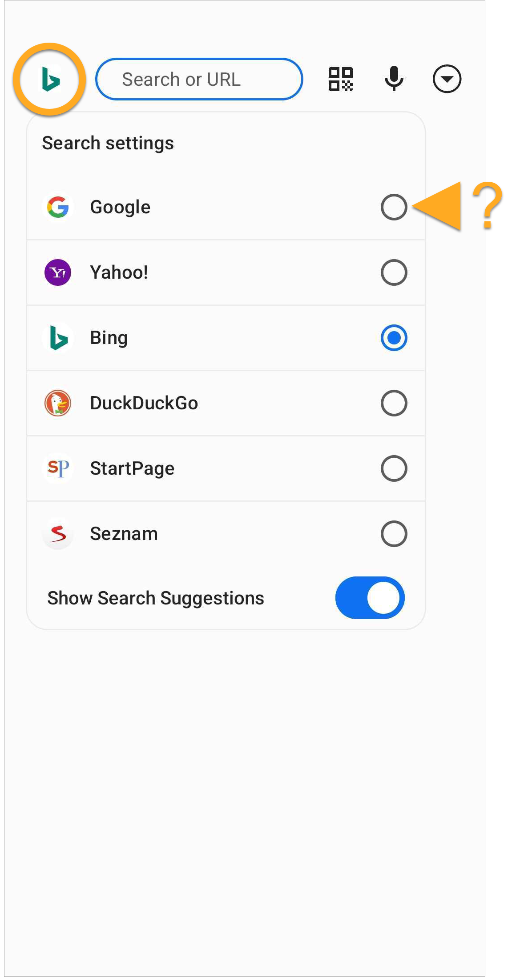Open the circled down-arrow menu
This screenshot has width=524, height=980.
447,79
